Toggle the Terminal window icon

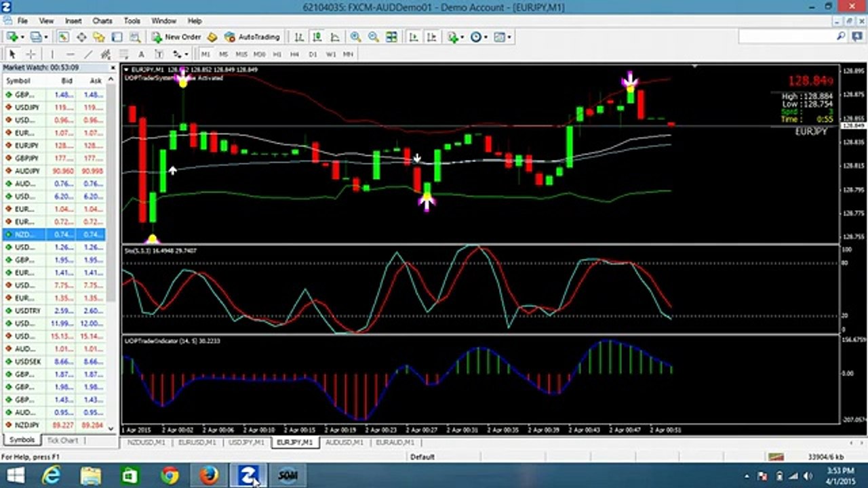[x=117, y=37]
